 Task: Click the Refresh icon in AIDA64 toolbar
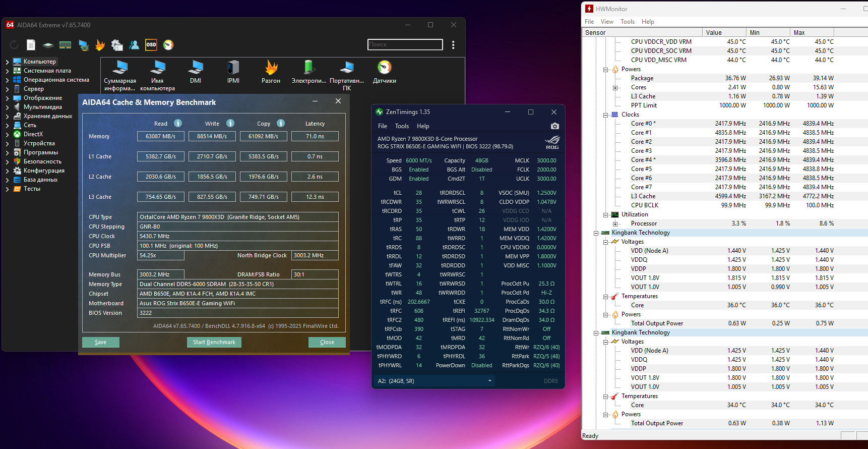click(x=14, y=45)
